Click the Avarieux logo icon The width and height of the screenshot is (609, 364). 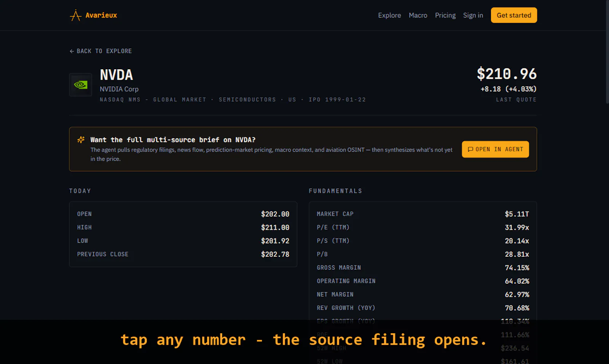75,15
